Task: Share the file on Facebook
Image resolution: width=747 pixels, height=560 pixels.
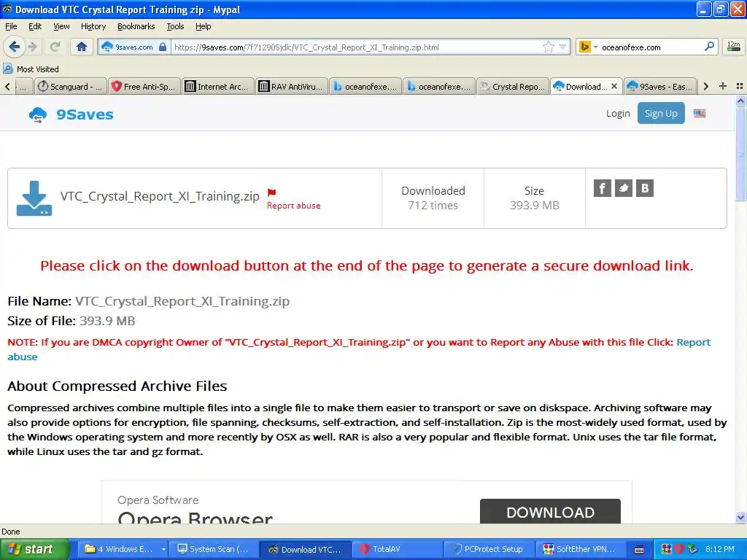Action: click(x=602, y=188)
